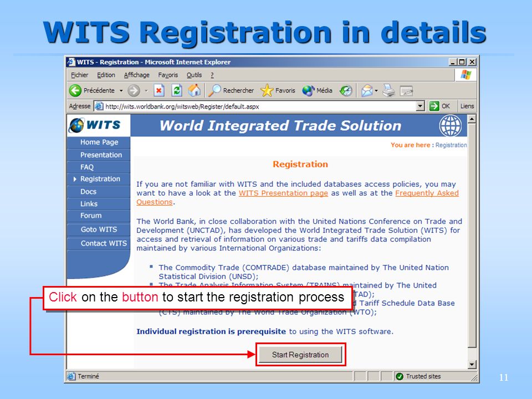Click the vertical scrollbar thumb
This screenshot has height=399, width=532.
[472, 236]
